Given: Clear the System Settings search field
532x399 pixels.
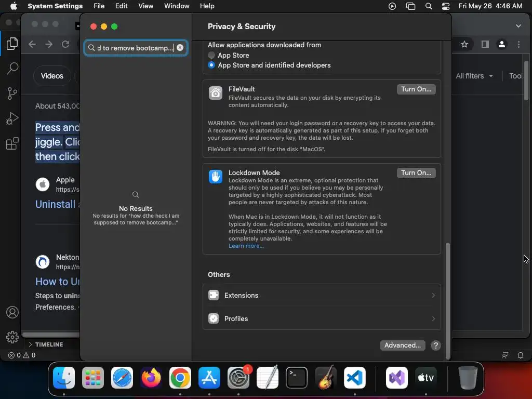Looking at the screenshot, I should (180, 47).
